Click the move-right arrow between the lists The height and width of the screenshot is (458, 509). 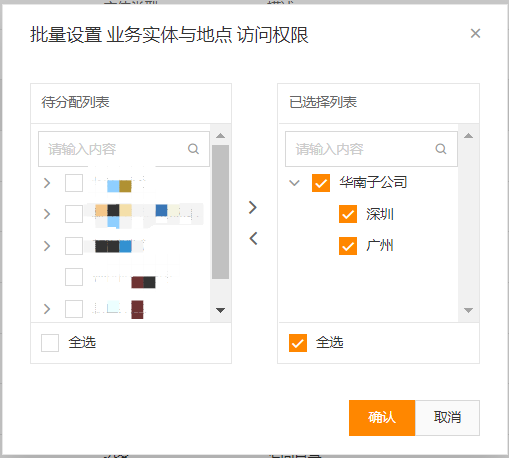coord(253,207)
